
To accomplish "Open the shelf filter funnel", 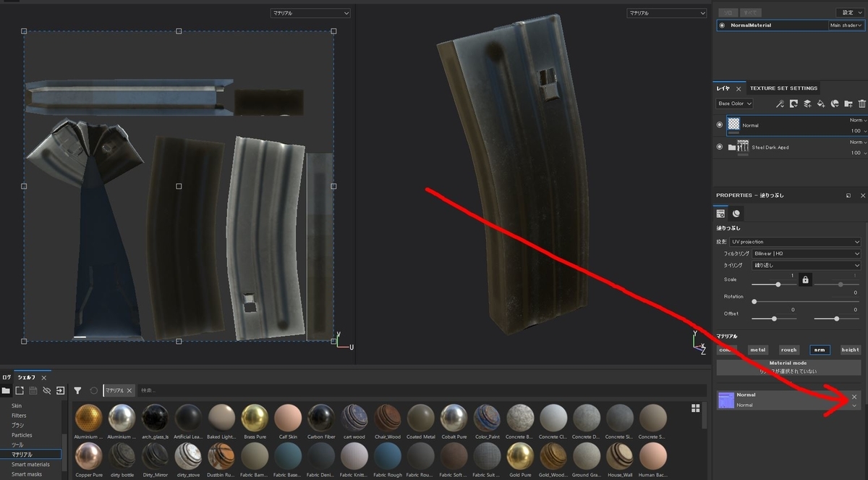I will click(77, 390).
